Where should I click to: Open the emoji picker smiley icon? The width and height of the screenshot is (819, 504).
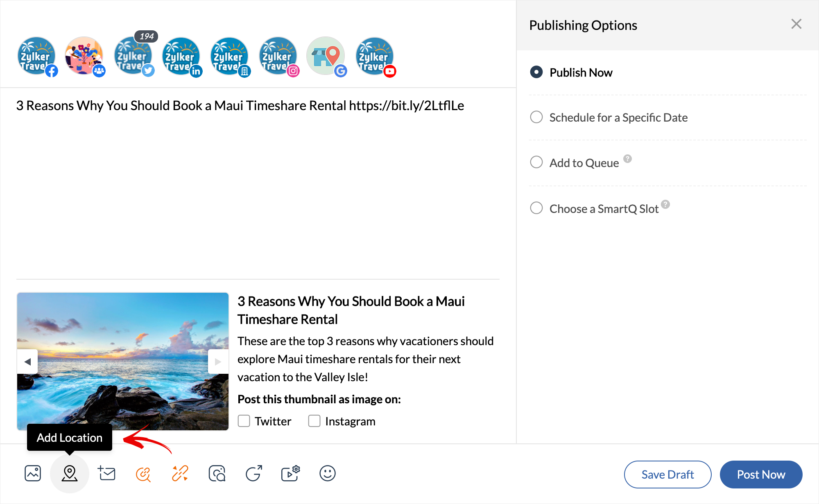[x=327, y=473]
